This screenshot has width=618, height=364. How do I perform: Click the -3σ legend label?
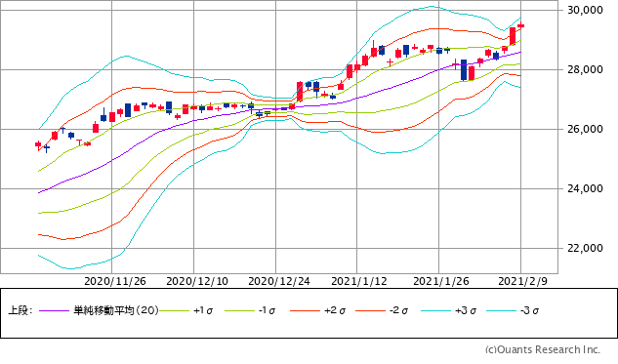(x=529, y=310)
